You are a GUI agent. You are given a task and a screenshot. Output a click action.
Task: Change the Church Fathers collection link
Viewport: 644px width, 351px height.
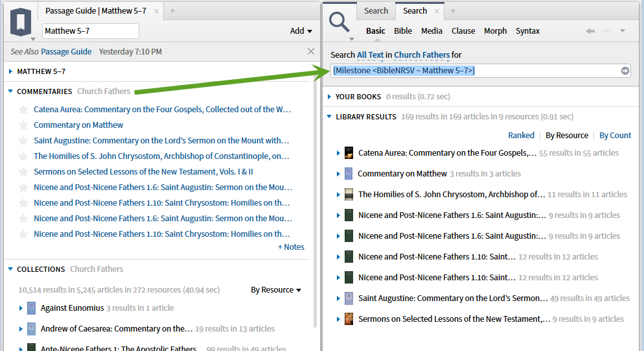coord(422,54)
